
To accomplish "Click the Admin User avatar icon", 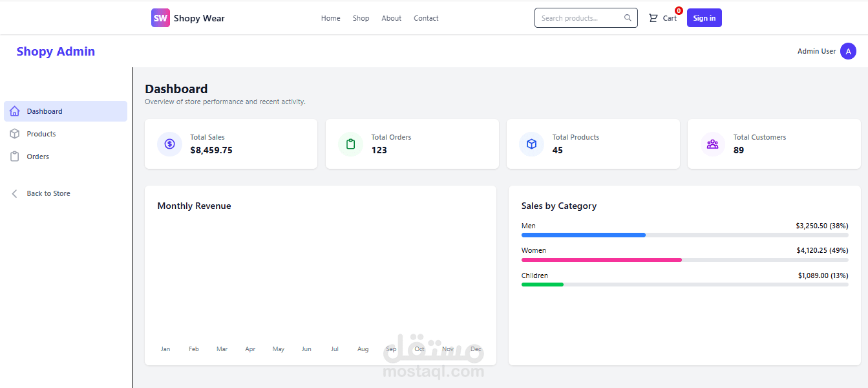I will click(x=848, y=52).
